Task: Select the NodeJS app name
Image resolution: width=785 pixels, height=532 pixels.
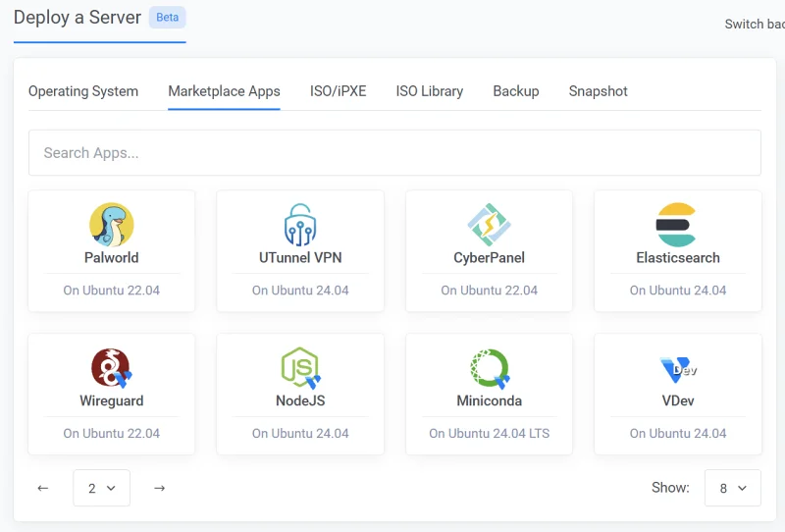Action: pos(300,400)
